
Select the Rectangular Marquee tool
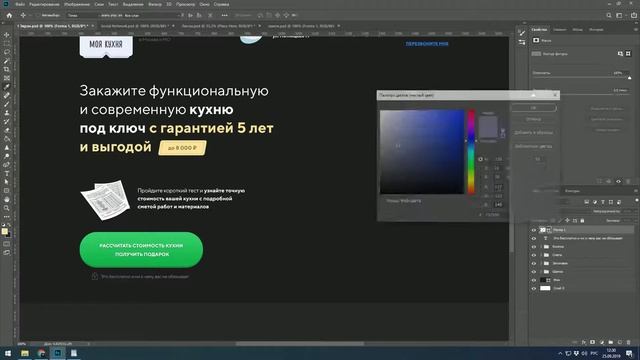click(x=7, y=43)
